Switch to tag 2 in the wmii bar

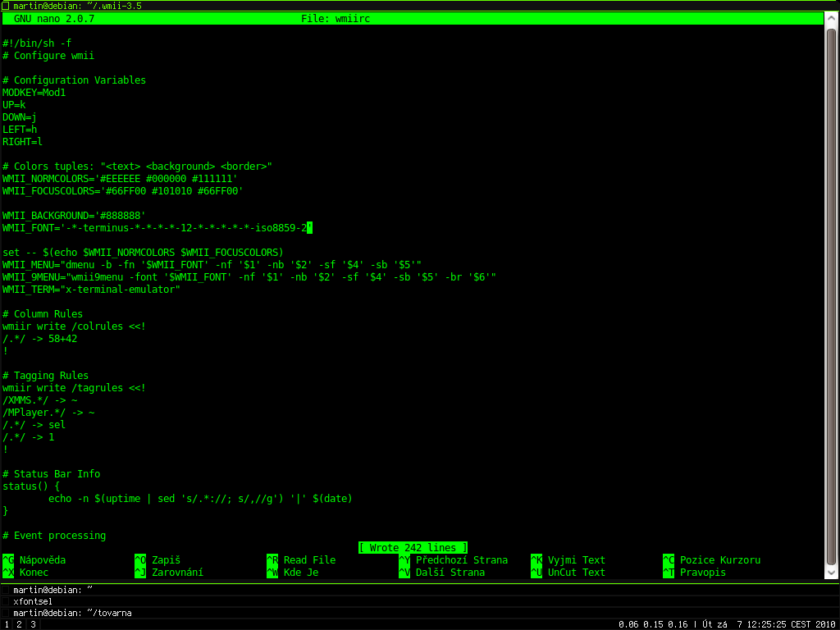coord(19,624)
